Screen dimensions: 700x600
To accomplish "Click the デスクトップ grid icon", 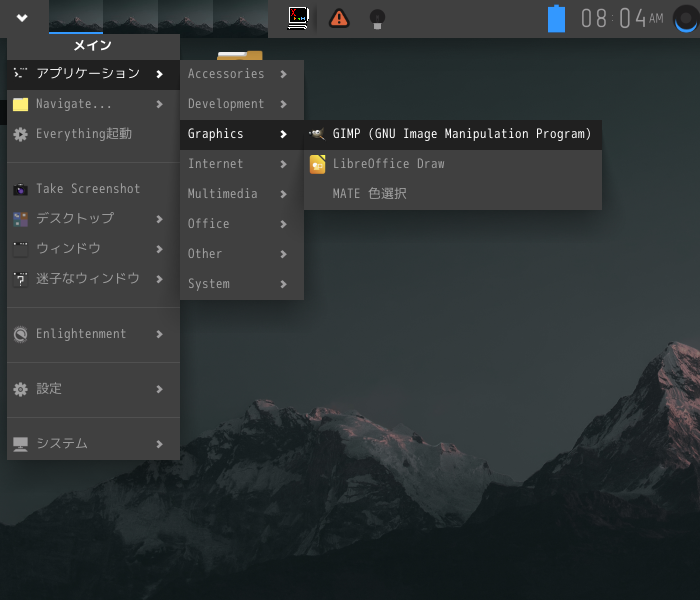I will 20,220.
